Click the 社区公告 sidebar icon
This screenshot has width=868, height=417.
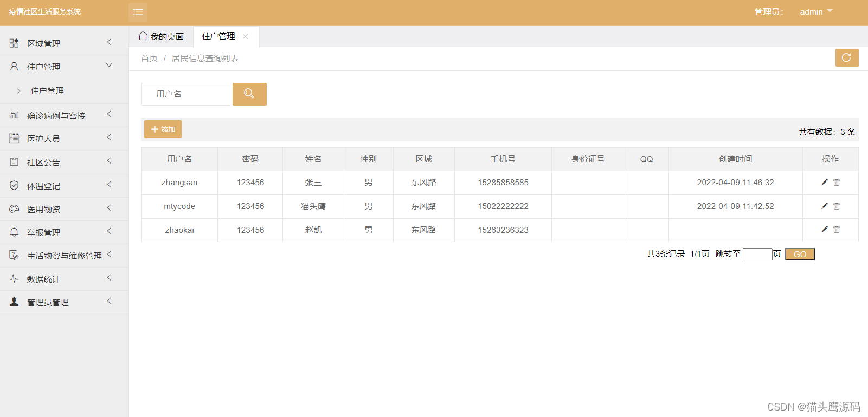click(14, 161)
